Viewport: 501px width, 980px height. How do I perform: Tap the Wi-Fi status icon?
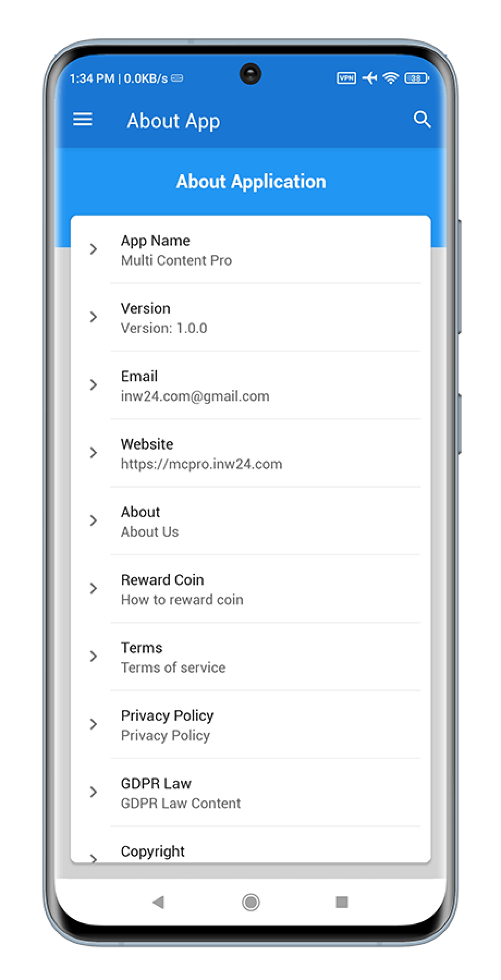pos(390,78)
